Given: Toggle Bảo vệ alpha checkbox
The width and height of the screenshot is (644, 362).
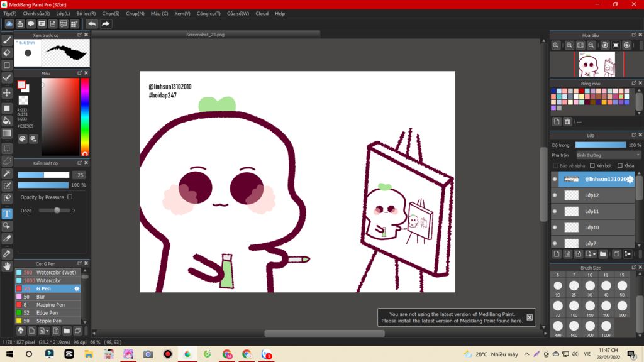Looking at the screenshot, I should [x=556, y=165].
